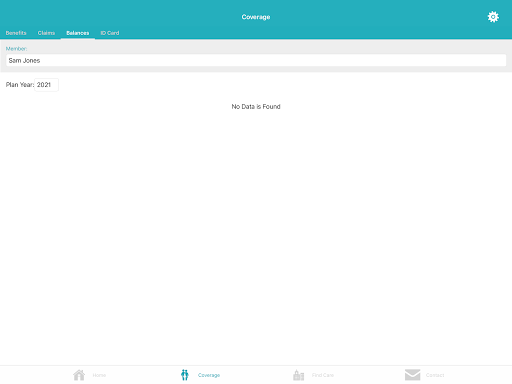Screen dimensions: 512x384
Task: Open the Member dropdown showing Sam Jones
Action: click(x=256, y=60)
